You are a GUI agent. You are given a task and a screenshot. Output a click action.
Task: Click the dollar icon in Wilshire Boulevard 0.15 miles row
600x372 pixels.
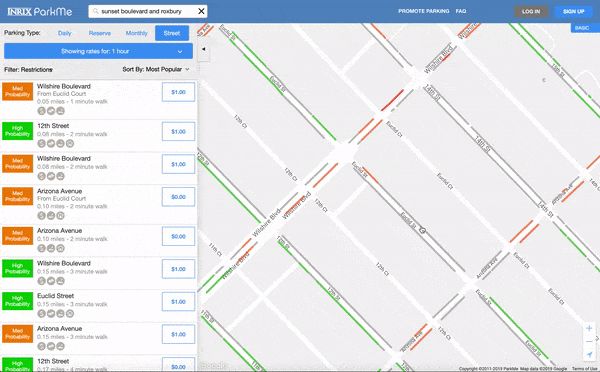point(41,281)
